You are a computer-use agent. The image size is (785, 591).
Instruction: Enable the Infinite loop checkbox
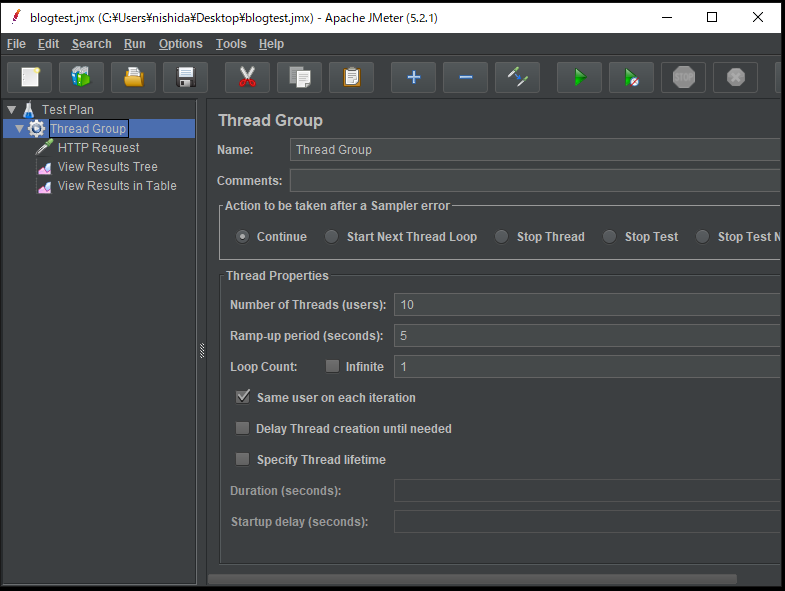[332, 366]
